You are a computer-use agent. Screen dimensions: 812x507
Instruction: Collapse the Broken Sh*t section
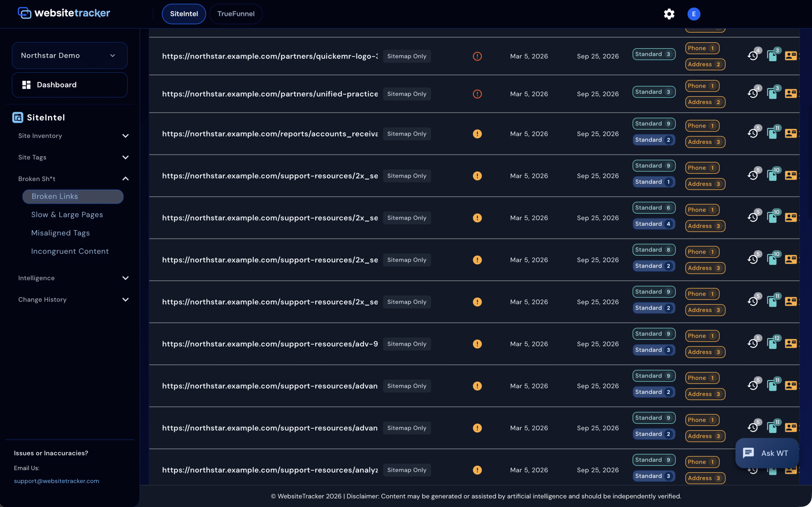(73, 179)
